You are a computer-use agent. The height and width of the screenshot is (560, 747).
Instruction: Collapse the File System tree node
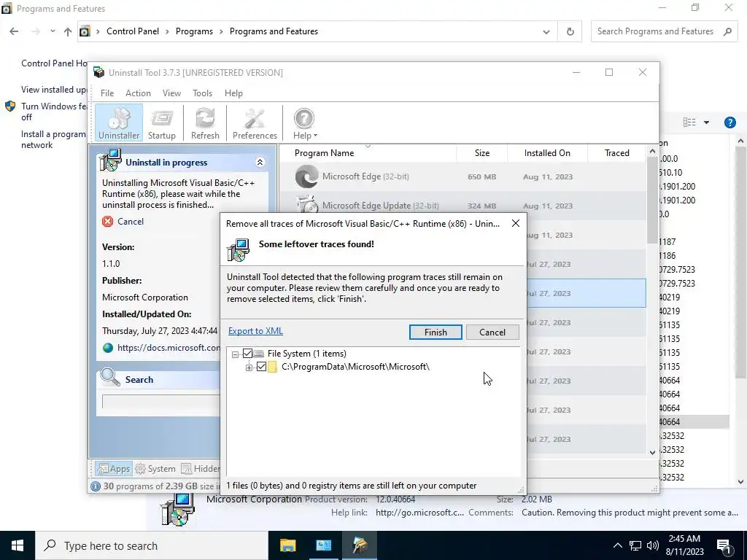235,354
